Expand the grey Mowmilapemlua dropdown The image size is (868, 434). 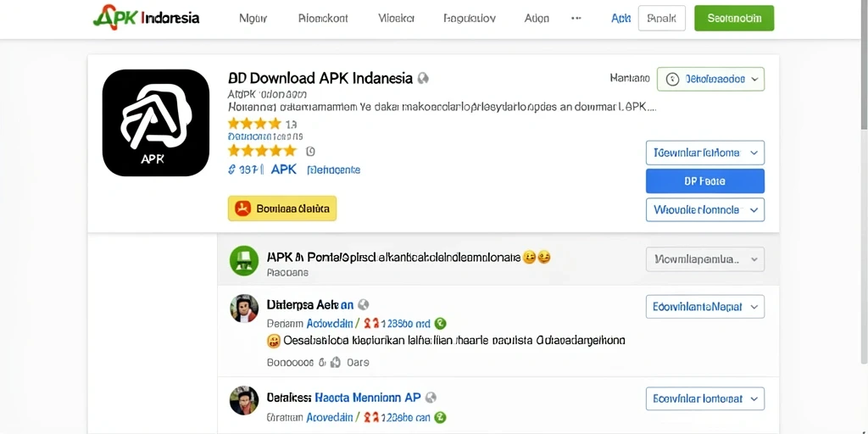point(704,259)
